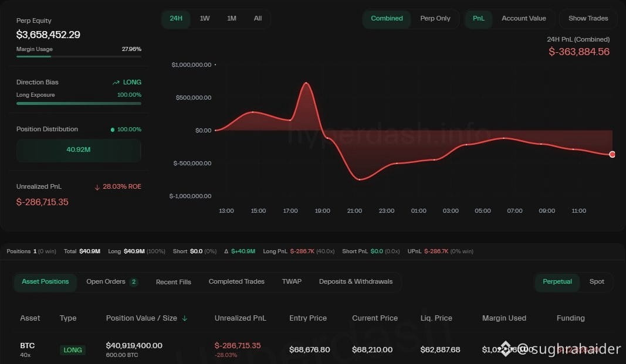Click the 600.00 BTC size text
This screenshot has height=364, width=626.
tap(122, 355)
